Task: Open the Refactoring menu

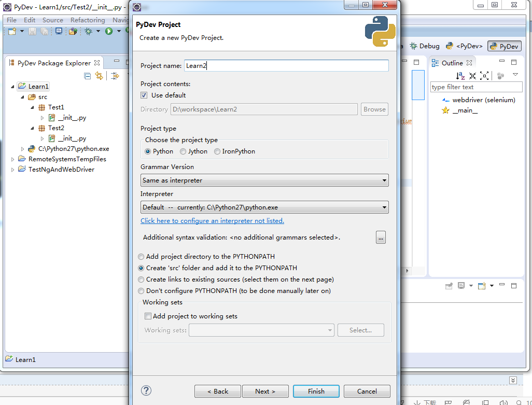Action: click(x=88, y=20)
